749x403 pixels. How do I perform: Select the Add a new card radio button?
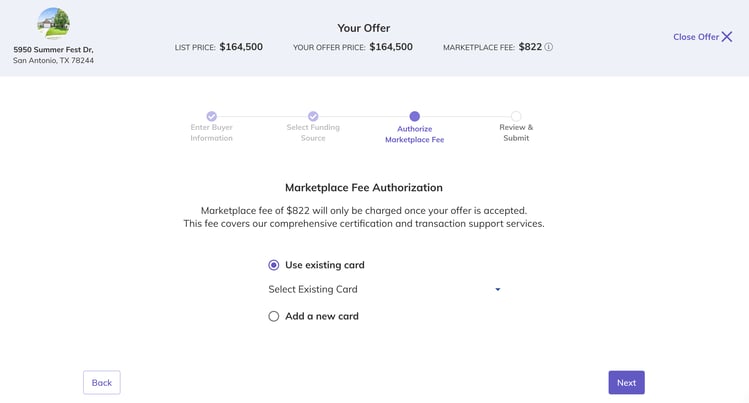(274, 316)
